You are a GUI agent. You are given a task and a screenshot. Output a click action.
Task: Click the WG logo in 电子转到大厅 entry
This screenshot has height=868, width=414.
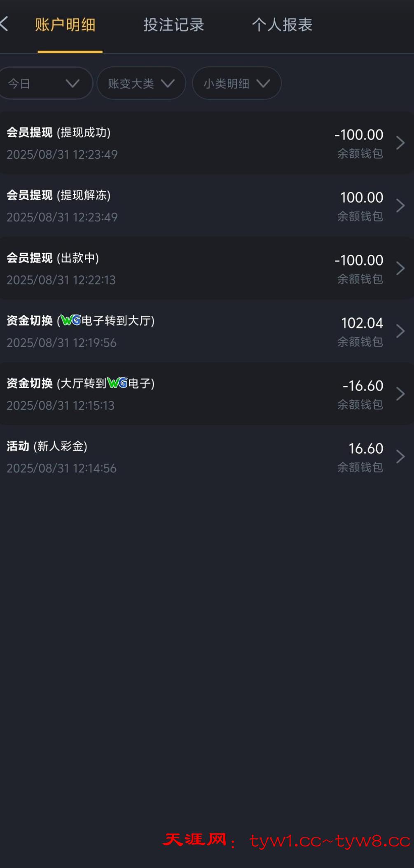(x=71, y=320)
